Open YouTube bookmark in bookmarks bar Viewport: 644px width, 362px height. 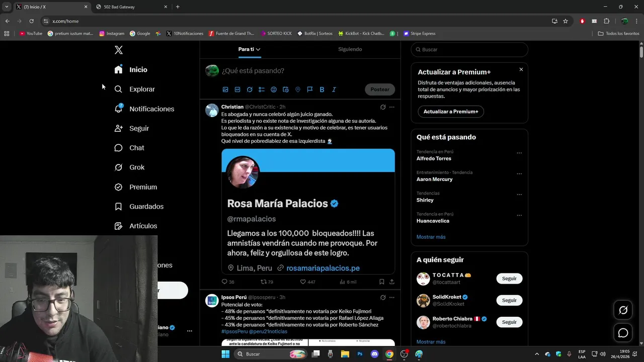pyautogui.click(x=31, y=34)
